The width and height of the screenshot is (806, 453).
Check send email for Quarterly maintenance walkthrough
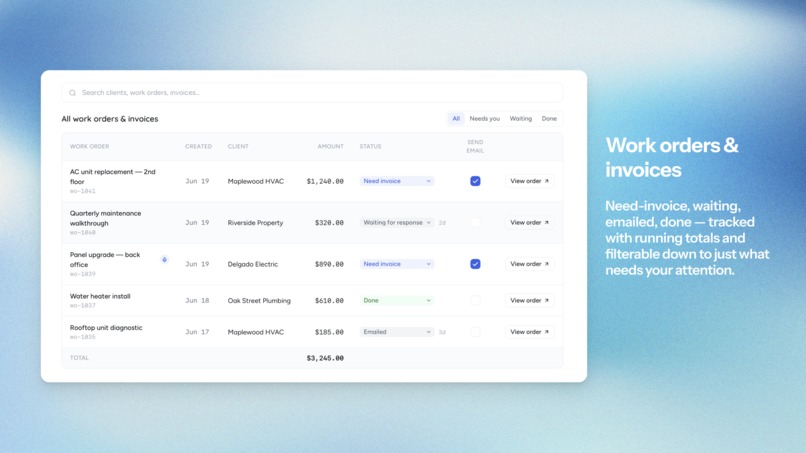click(475, 223)
